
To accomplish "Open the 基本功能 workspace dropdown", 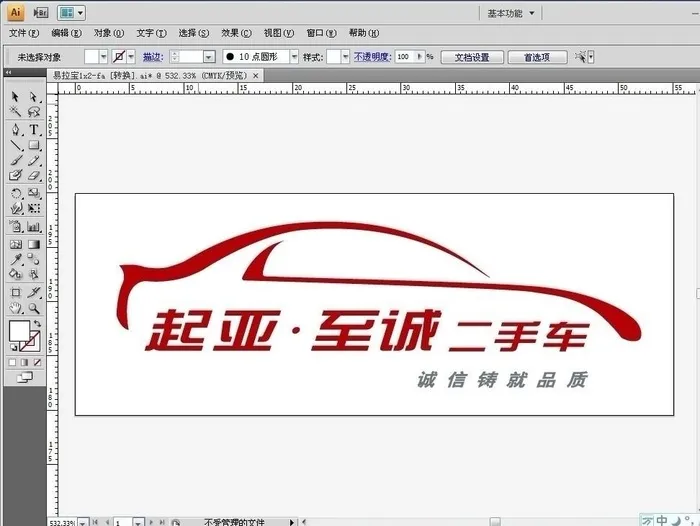I will pyautogui.click(x=511, y=13).
